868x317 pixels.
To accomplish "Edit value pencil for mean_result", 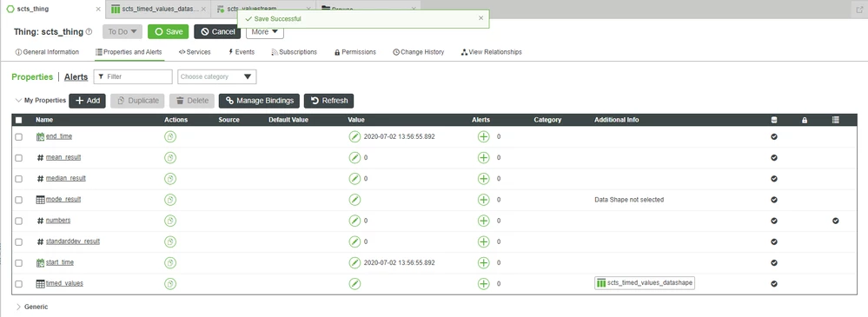I will [354, 158].
